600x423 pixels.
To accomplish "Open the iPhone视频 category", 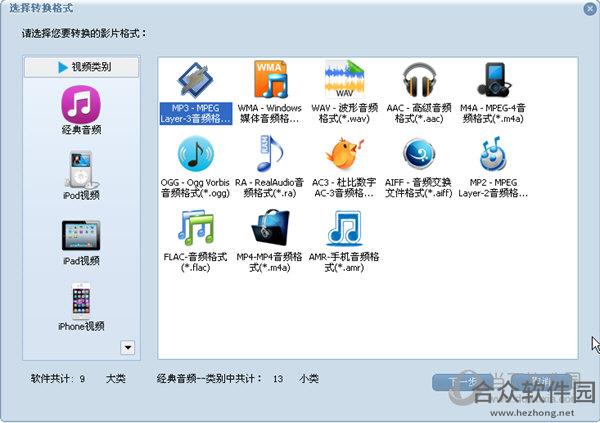I will point(81,307).
